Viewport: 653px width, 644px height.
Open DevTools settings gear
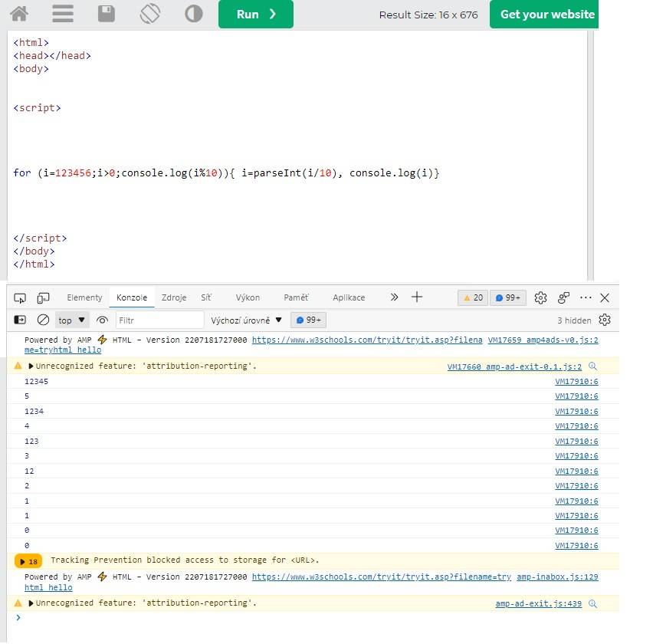[540, 297]
